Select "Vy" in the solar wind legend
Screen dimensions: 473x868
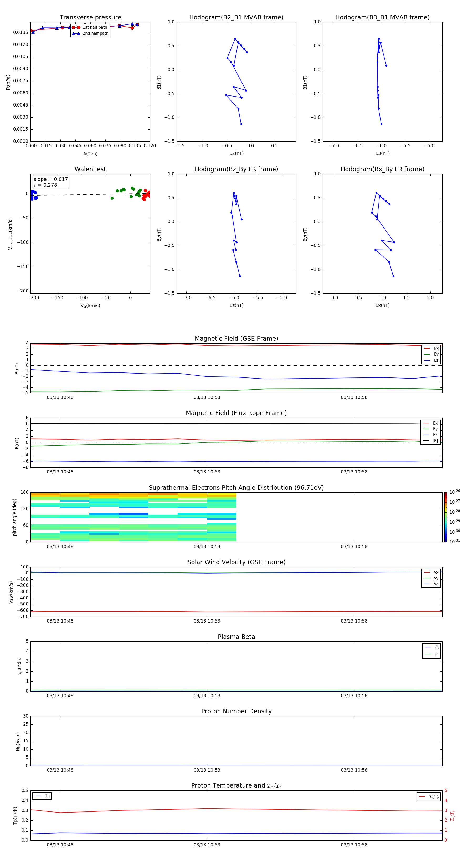click(431, 578)
